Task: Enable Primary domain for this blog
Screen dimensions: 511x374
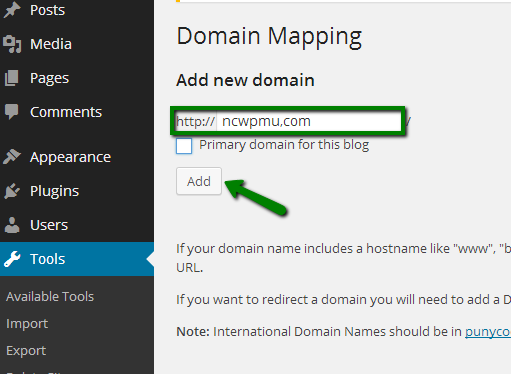Action: click(x=184, y=146)
